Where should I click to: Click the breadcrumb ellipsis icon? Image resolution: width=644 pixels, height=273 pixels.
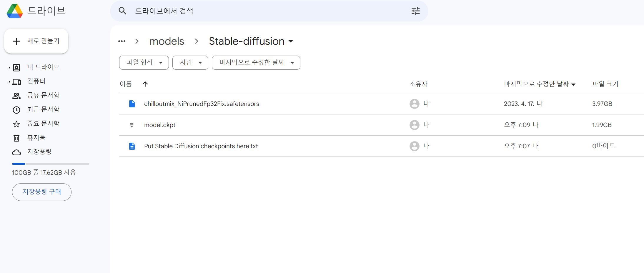[122, 41]
